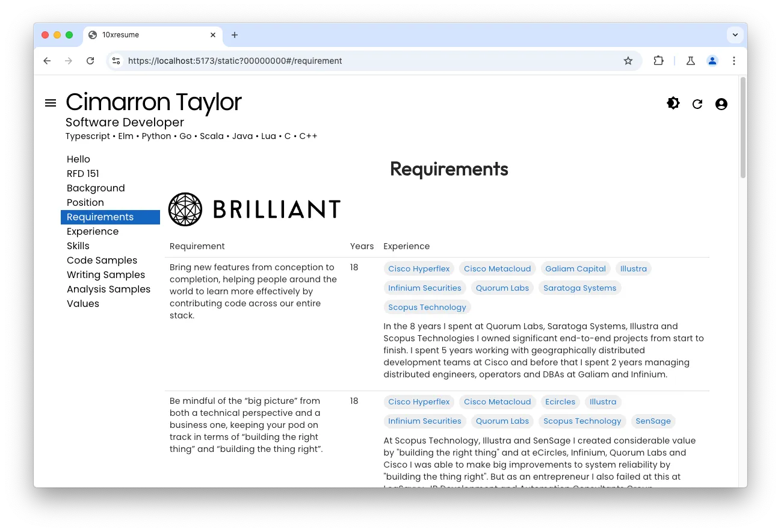Go back using browser back arrow

47,61
